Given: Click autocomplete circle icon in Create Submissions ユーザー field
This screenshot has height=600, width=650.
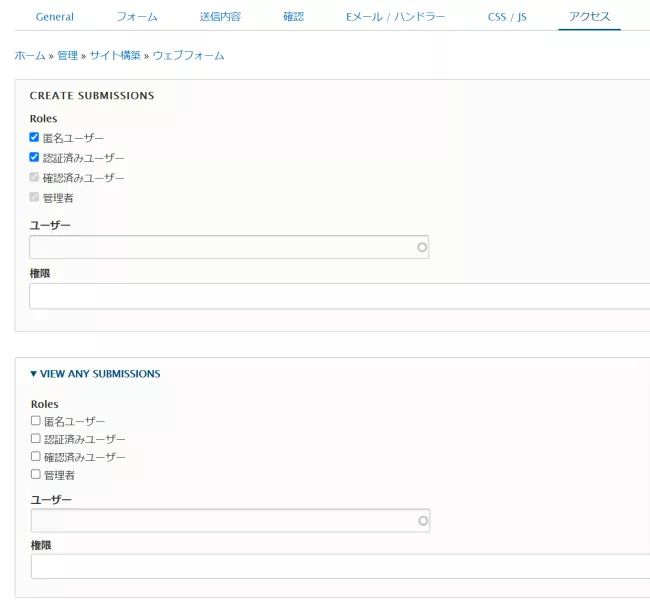Looking at the screenshot, I should tap(422, 248).
